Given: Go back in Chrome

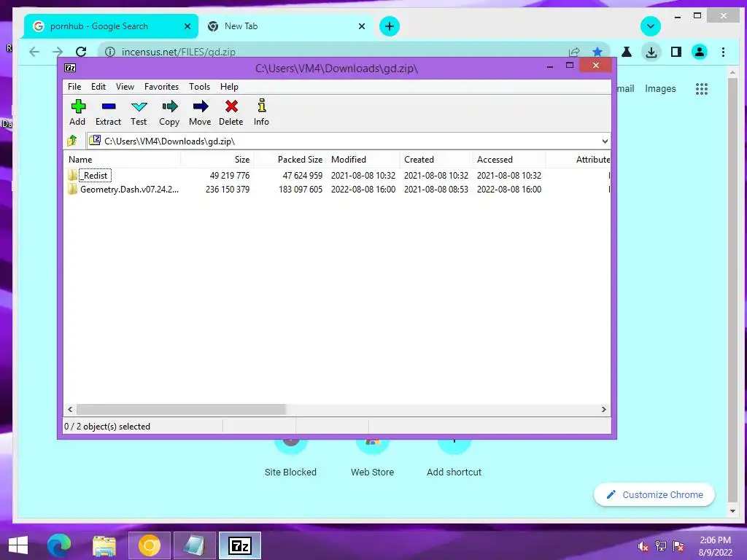Looking at the screenshot, I should [x=34, y=52].
